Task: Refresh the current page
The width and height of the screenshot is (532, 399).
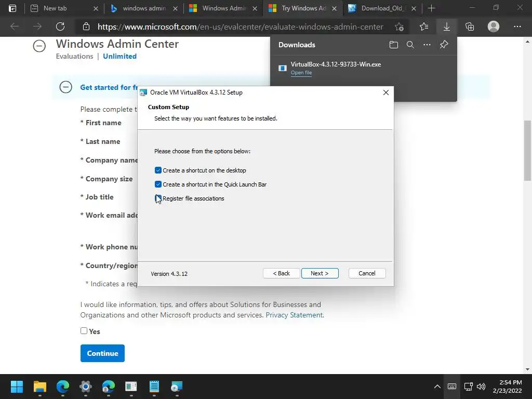Action: click(x=60, y=26)
